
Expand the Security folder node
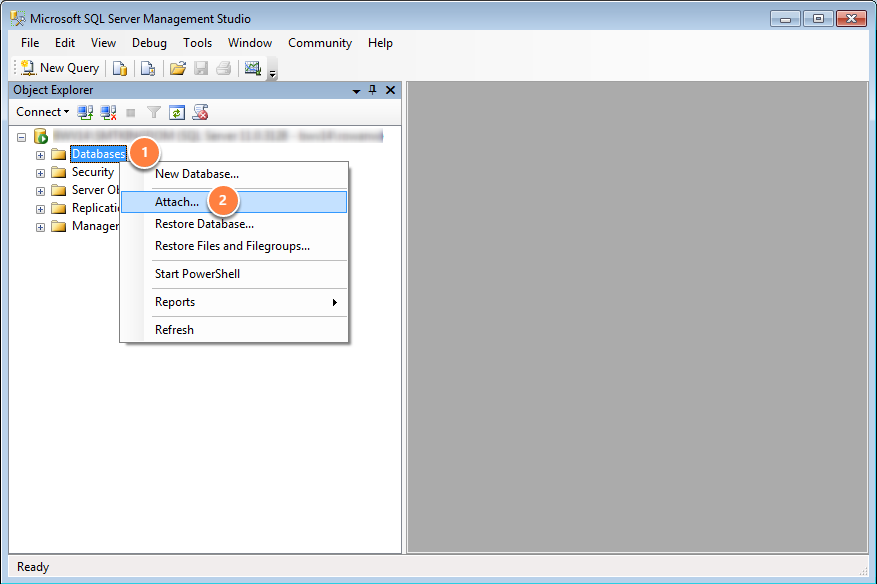(40, 173)
